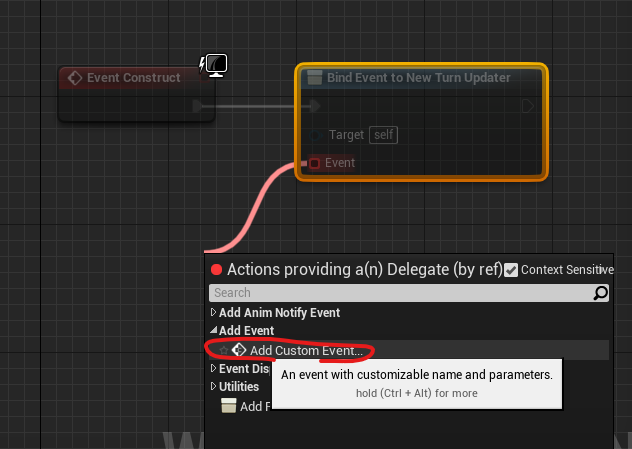Click the Bind Event node function icon
The image size is (632, 449).
coord(314,77)
